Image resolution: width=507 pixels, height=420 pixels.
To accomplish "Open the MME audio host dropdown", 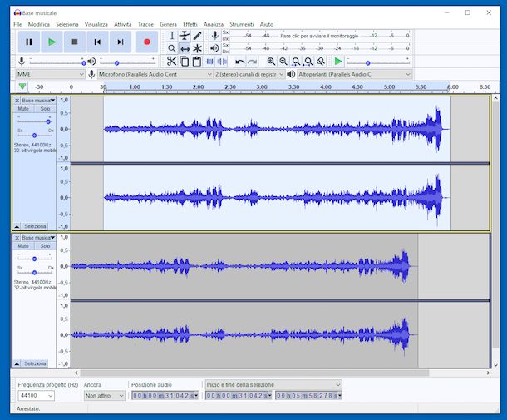I will click(50, 74).
